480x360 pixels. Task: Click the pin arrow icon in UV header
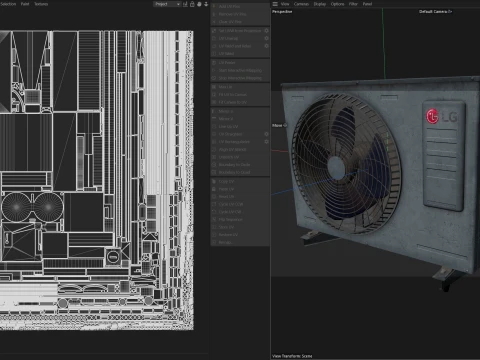tap(206, 4)
